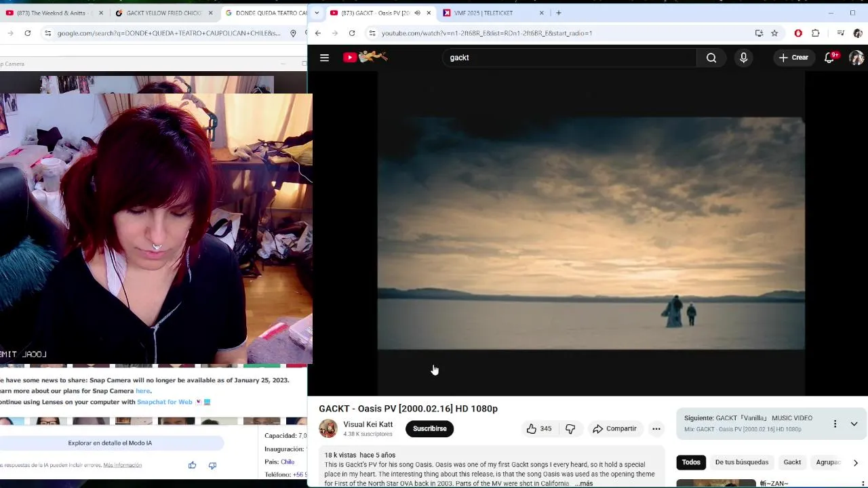Image resolution: width=868 pixels, height=488 pixels.
Task: Click location icon in Google window address bar
Action: tap(293, 33)
